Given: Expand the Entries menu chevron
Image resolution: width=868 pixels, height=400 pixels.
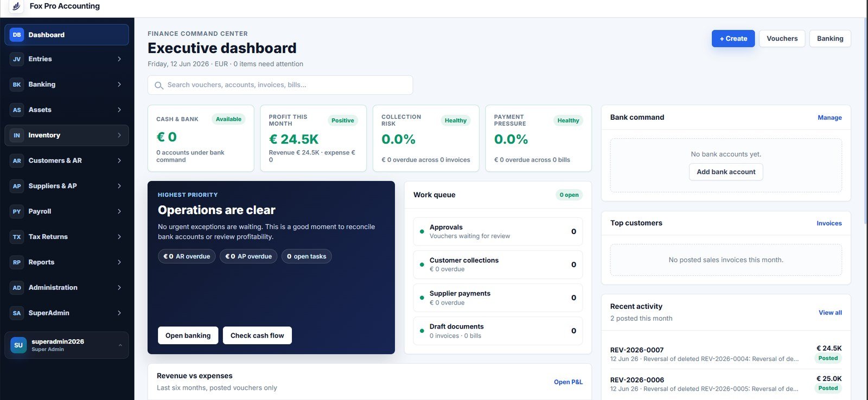Looking at the screenshot, I should pos(119,59).
